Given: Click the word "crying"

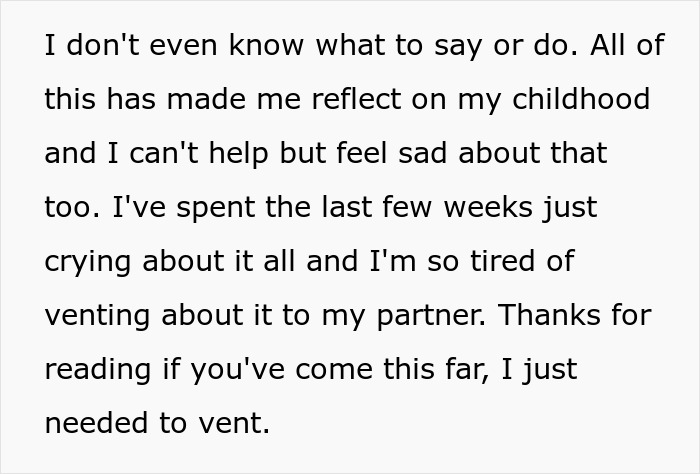Looking at the screenshot, I should [x=86, y=263].
